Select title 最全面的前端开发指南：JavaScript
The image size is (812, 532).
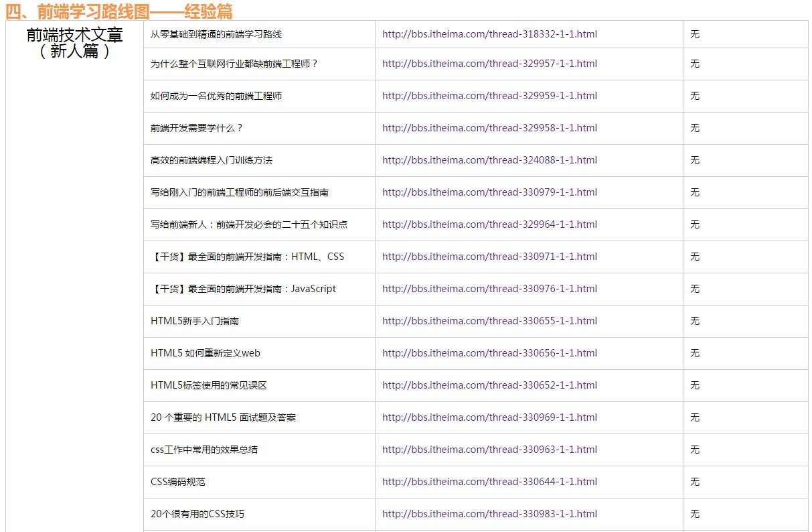[262, 289]
